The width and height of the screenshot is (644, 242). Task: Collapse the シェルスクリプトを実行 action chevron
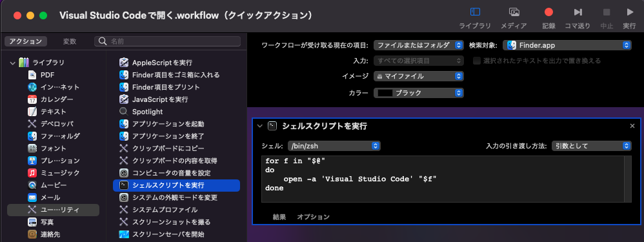pyautogui.click(x=259, y=126)
